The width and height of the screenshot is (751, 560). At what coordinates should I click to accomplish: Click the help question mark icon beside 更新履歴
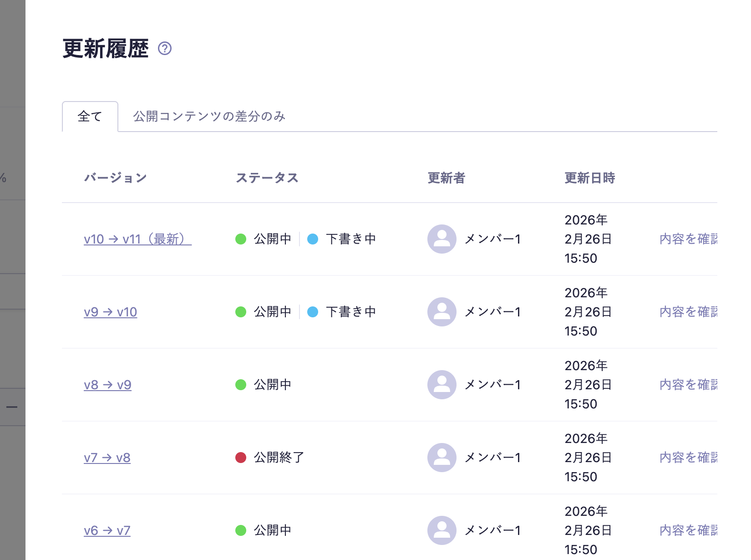(x=164, y=48)
